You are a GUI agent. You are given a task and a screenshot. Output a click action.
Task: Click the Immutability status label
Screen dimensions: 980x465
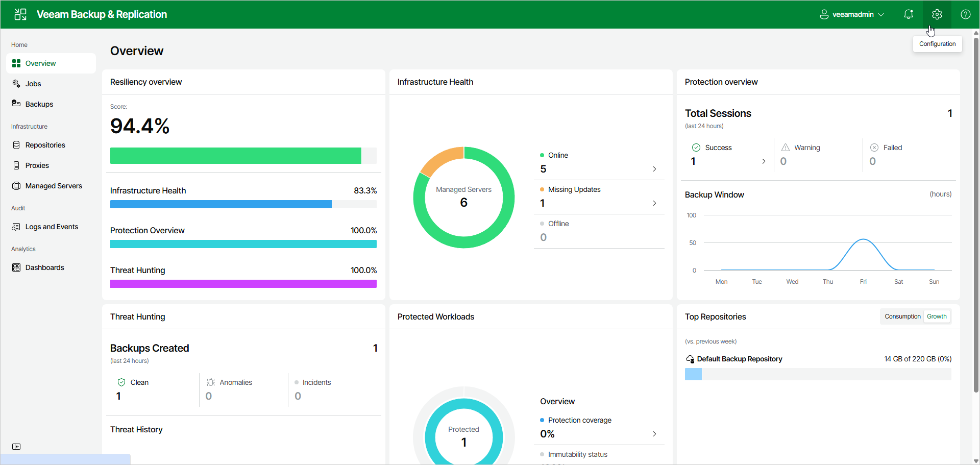point(578,454)
